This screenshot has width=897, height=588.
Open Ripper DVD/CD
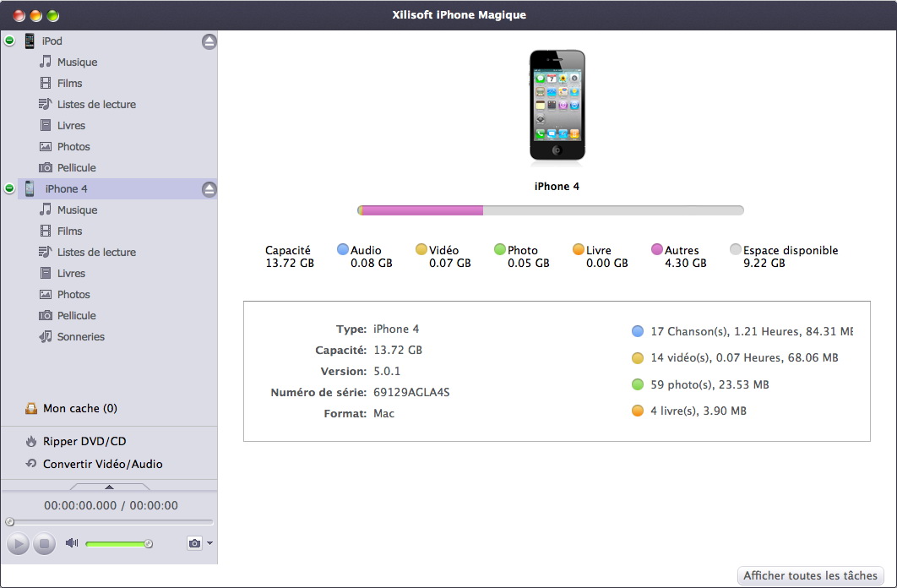[75, 442]
